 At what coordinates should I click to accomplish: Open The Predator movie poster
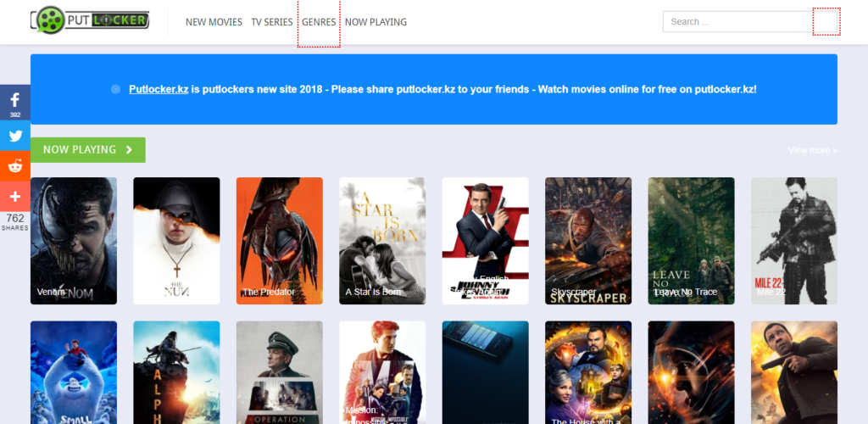[280, 241]
